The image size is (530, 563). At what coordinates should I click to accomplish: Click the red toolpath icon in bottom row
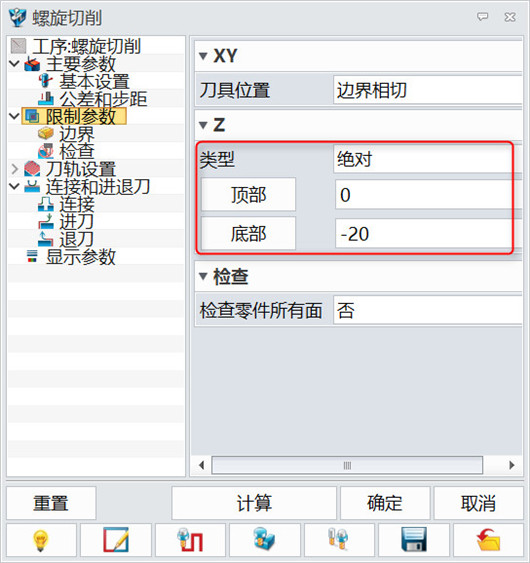click(190, 540)
